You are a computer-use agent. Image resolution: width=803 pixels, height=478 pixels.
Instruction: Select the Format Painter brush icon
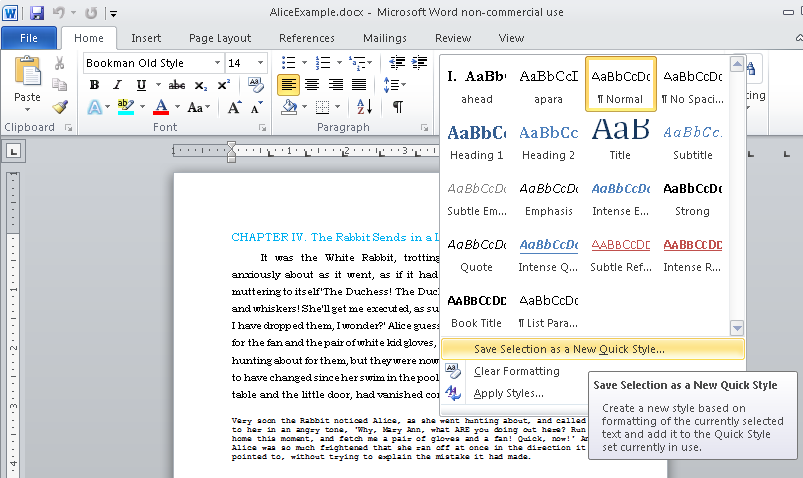(59, 107)
